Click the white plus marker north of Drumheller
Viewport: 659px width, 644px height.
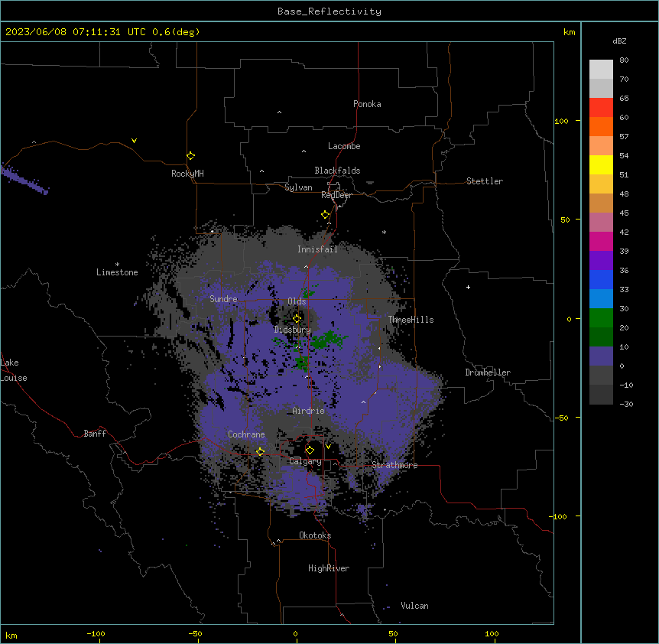pos(468,287)
